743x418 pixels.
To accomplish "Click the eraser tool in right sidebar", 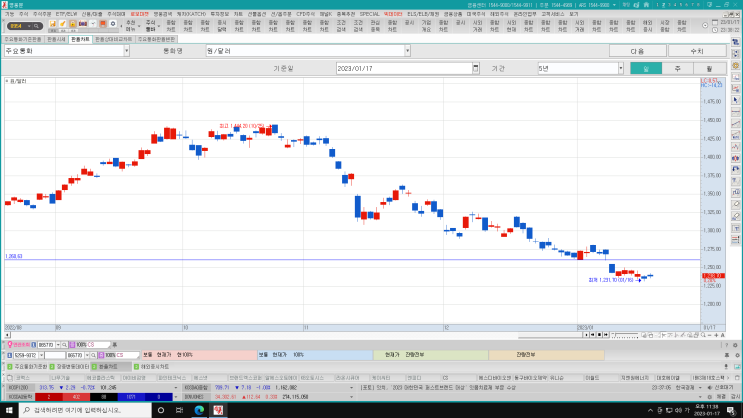I will pyautogui.click(x=735, y=204).
